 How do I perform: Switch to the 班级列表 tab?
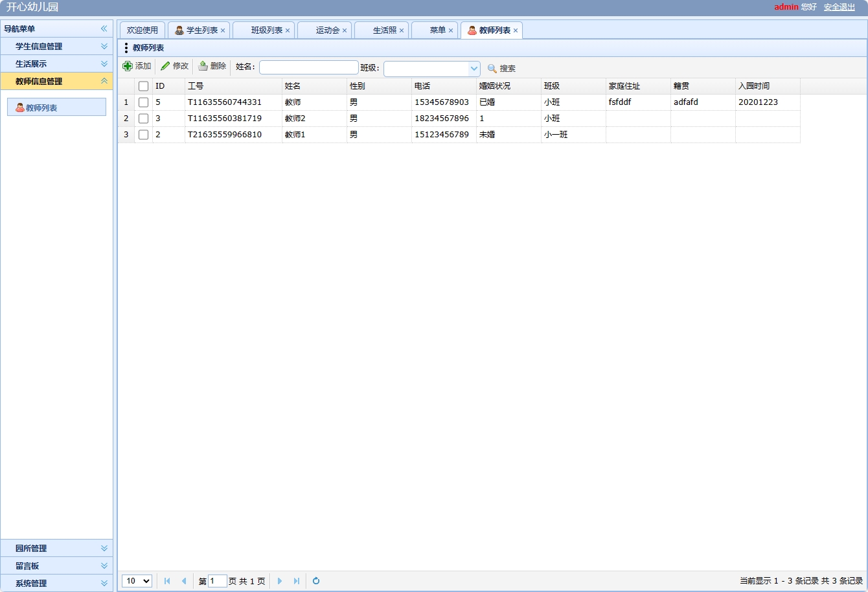tap(266, 30)
